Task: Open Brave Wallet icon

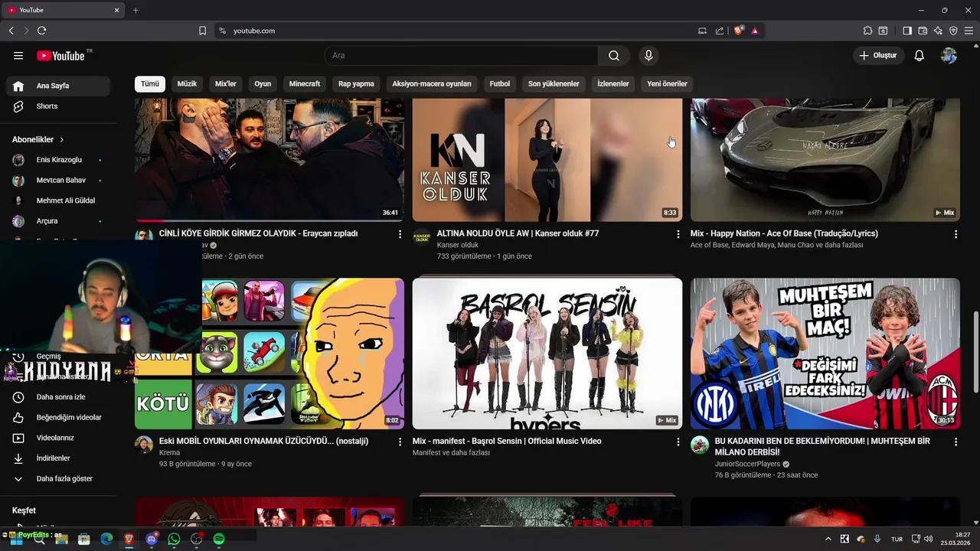Action: 923,31
